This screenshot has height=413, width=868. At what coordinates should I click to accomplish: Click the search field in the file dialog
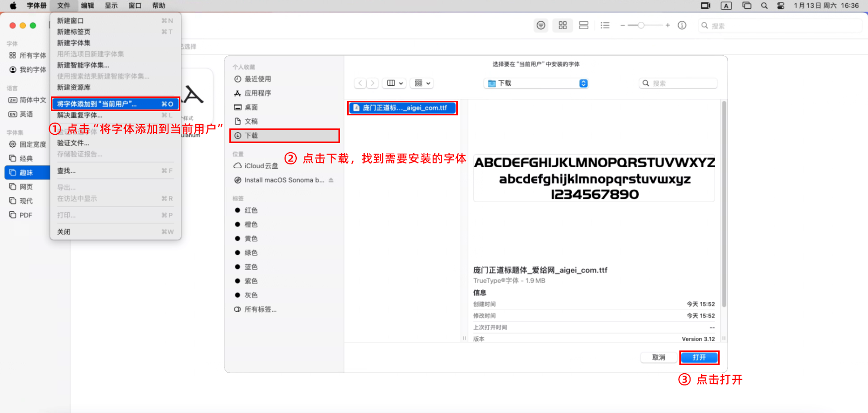678,83
